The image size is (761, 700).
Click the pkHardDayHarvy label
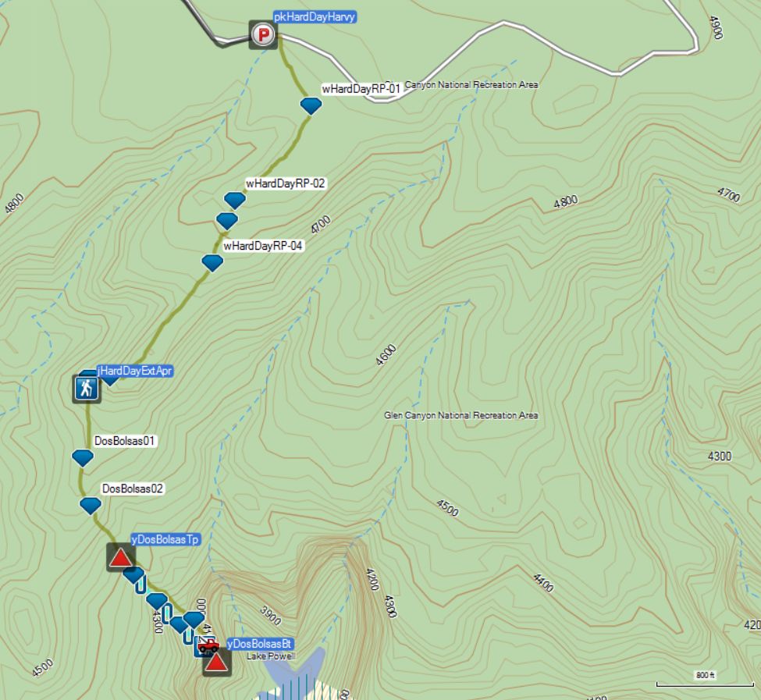pyautogui.click(x=315, y=17)
